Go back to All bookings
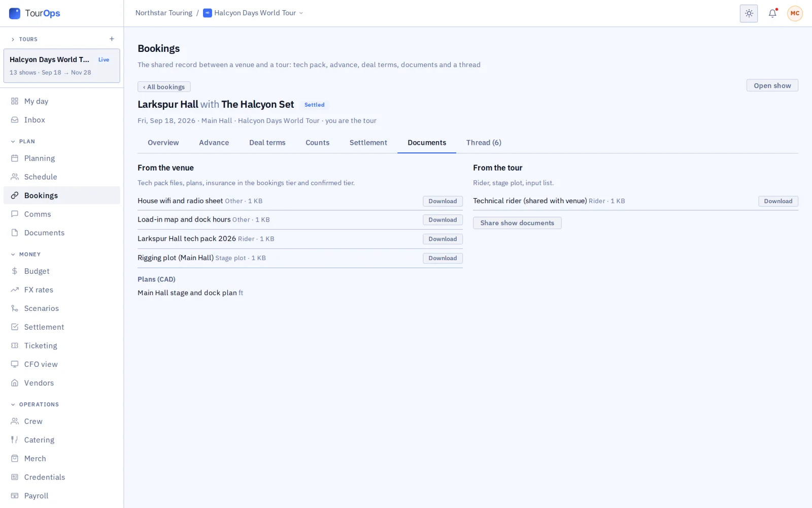 [164, 87]
